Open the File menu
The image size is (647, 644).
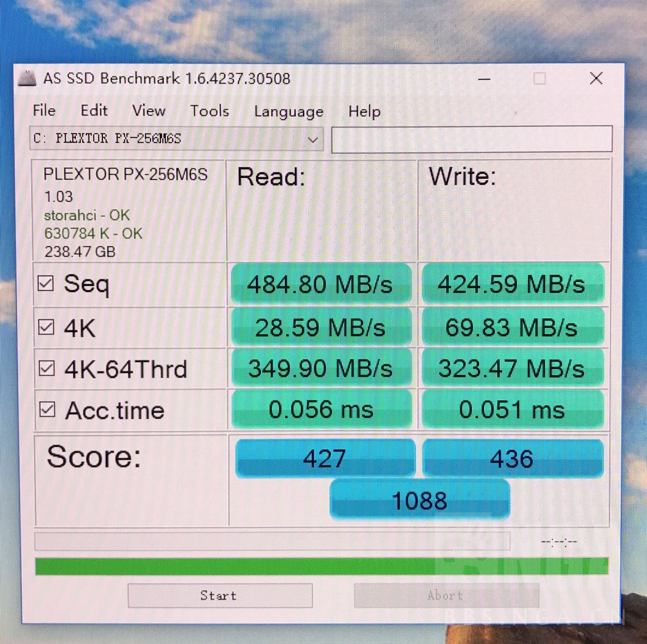pos(44,110)
